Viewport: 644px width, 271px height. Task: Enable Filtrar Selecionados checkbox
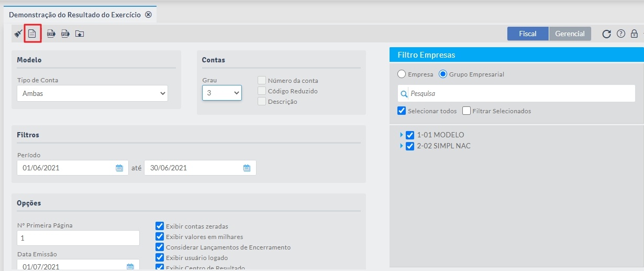coord(467,111)
